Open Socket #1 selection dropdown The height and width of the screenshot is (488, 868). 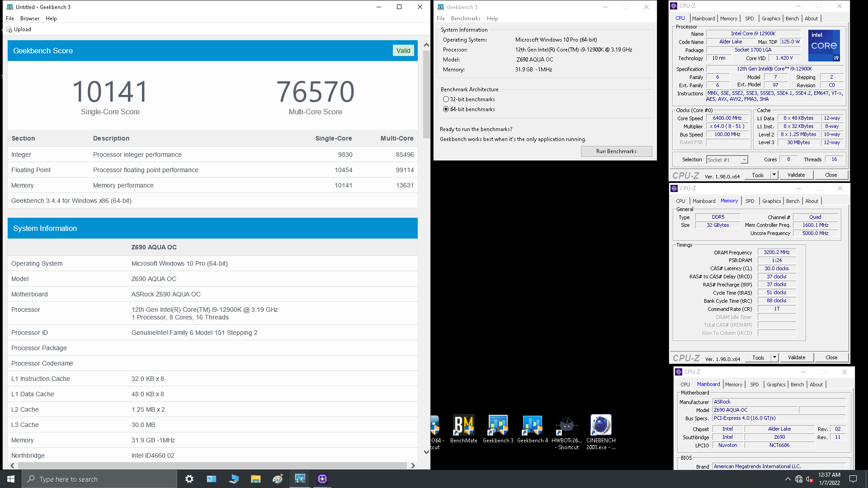(x=727, y=160)
